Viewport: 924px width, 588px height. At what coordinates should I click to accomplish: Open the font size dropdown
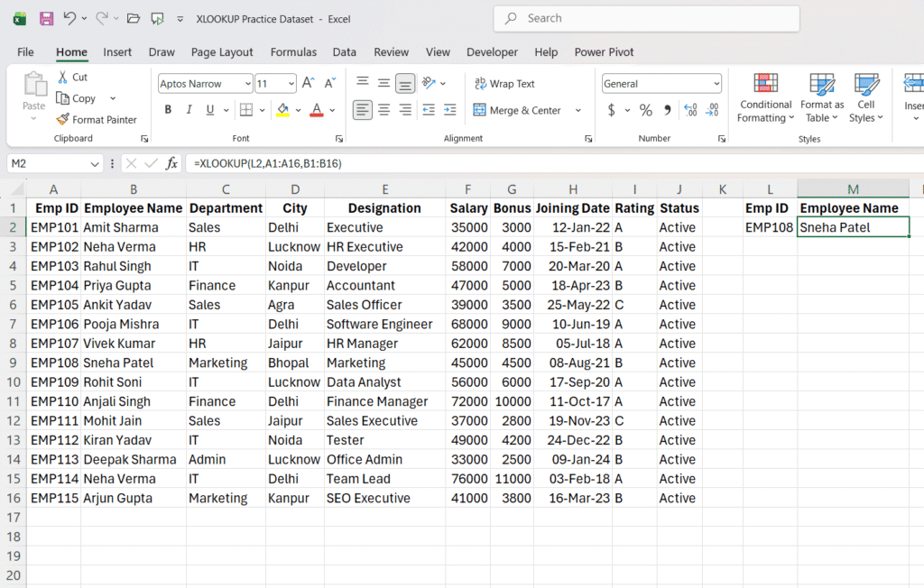tap(291, 84)
